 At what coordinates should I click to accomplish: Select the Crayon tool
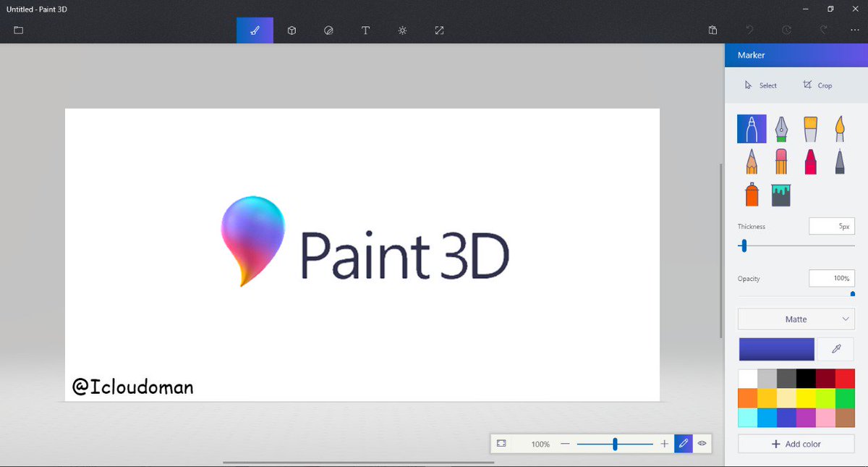(811, 161)
